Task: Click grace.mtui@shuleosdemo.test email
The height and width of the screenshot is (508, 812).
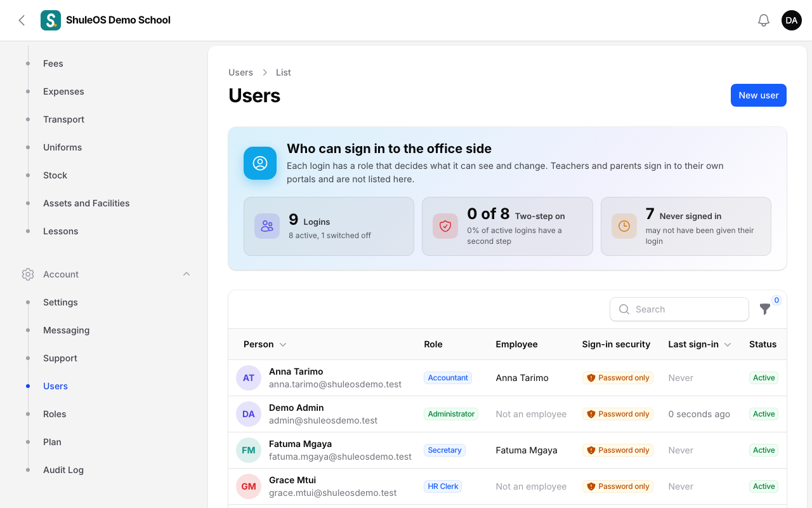Action: 332,493
